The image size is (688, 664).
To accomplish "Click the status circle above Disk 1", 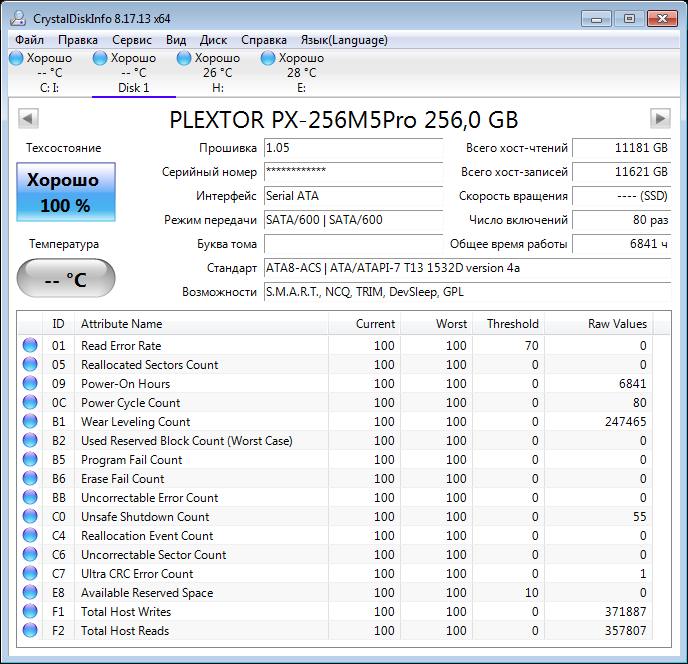I will 100,58.
